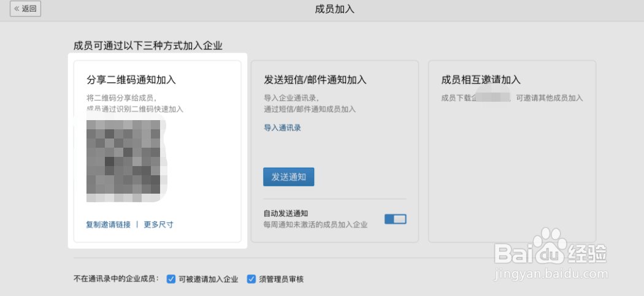Click the 可邀请其他成员加入 text
Viewport: 644px width, 296px height.
[550, 98]
